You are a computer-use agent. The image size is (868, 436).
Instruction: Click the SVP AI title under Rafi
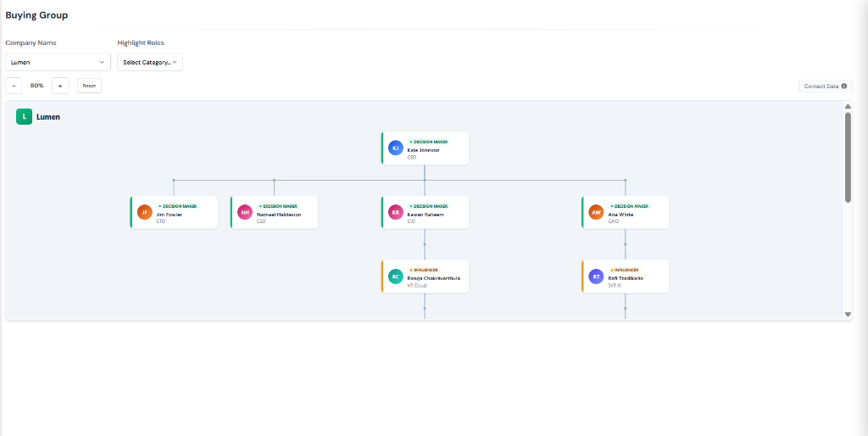point(615,285)
